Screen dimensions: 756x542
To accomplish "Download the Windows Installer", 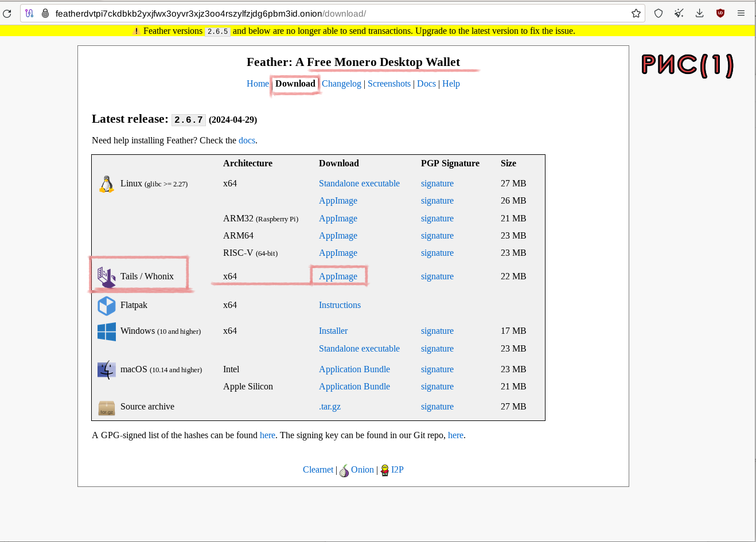I will (333, 331).
